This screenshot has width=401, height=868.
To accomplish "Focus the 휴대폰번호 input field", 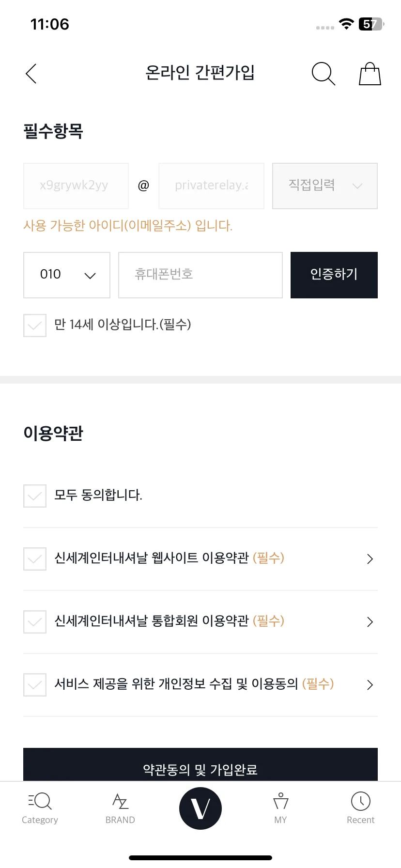I will (200, 275).
